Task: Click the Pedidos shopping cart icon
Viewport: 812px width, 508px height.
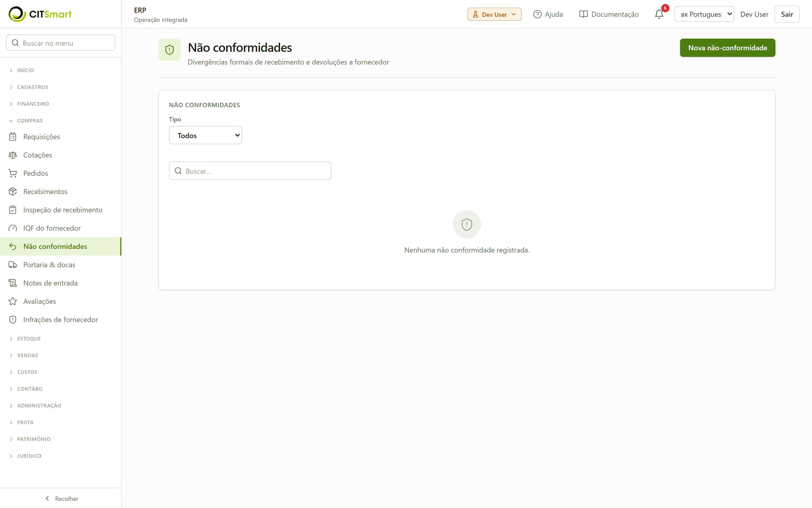Action: [13, 173]
